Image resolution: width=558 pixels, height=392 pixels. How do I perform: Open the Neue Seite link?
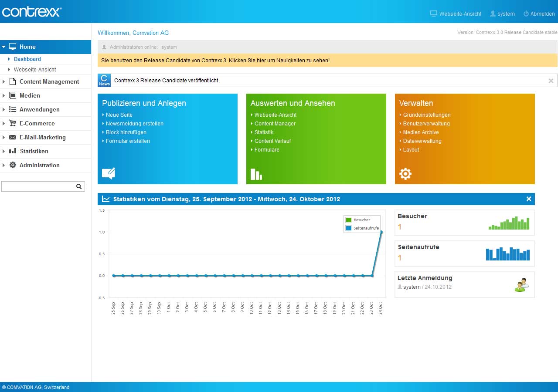point(119,115)
